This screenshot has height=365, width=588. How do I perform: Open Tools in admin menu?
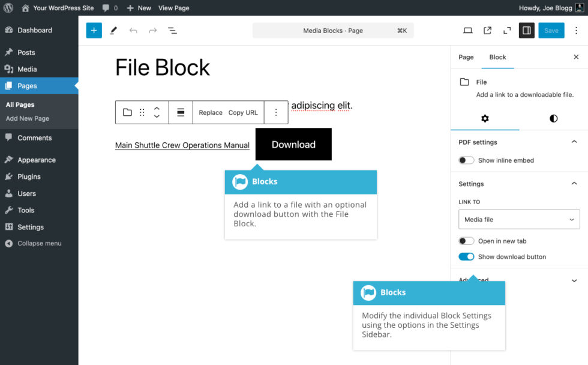pos(39,210)
